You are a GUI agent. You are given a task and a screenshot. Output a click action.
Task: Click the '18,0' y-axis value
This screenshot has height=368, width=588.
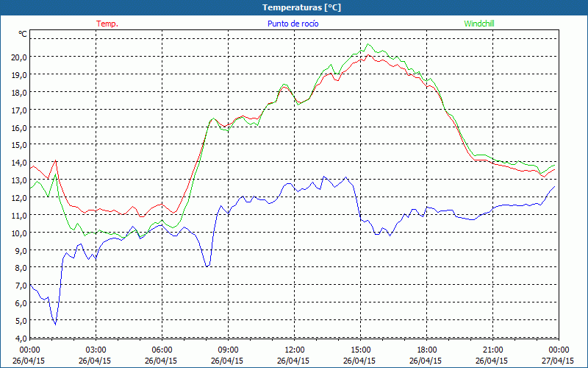(19, 93)
